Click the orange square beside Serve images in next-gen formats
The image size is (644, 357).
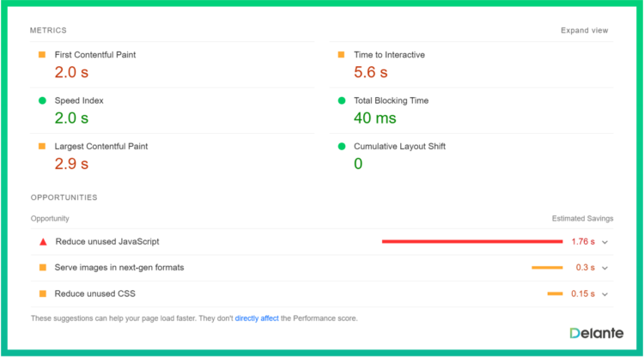(41, 268)
